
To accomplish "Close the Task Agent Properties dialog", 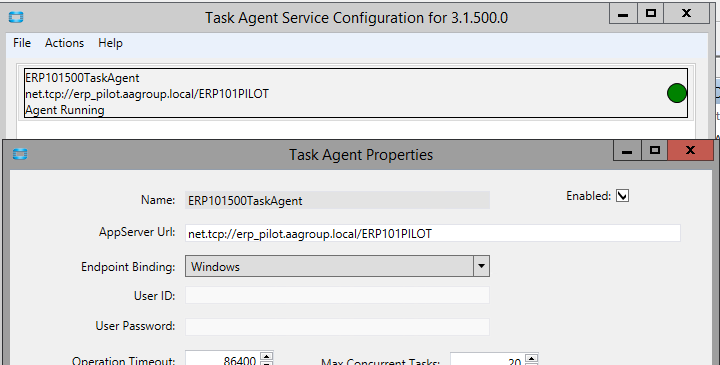I will point(691,151).
